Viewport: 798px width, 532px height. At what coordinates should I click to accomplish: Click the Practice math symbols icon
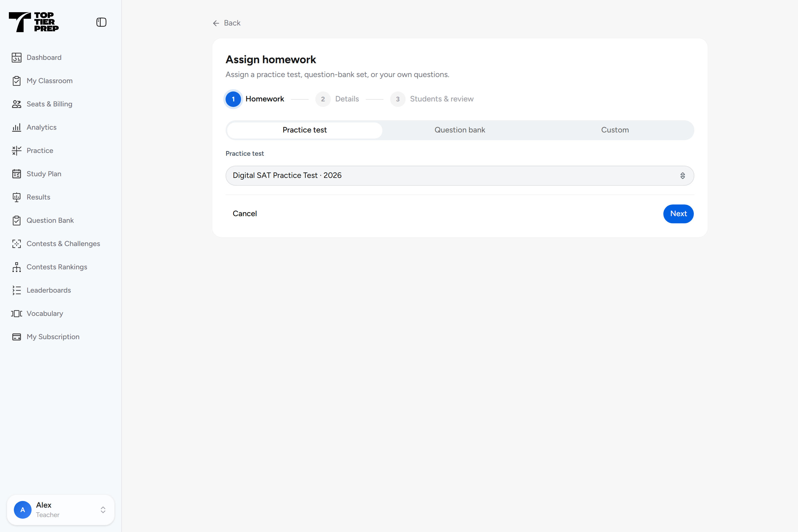tap(17, 151)
